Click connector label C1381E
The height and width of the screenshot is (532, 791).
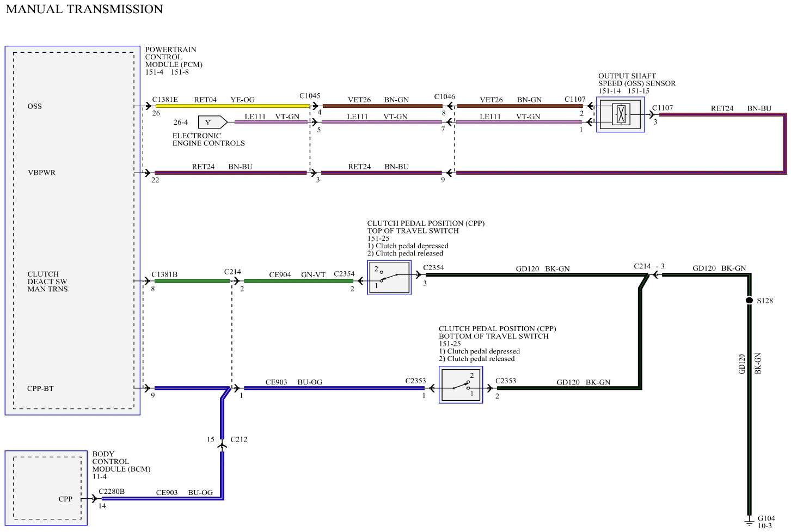pos(165,100)
